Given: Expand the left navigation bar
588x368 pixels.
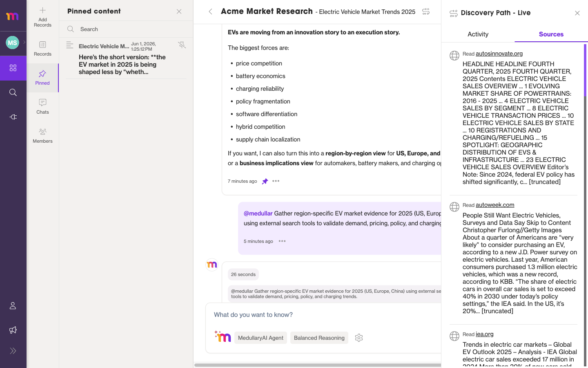Looking at the screenshot, I should click(13, 351).
